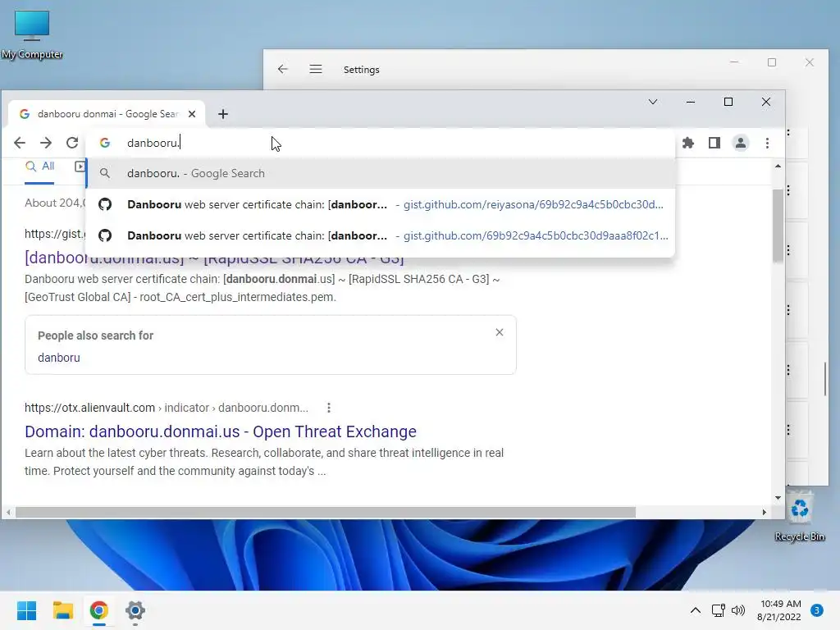Close the Chrome window
This screenshot has height=630, width=840.
(x=766, y=102)
